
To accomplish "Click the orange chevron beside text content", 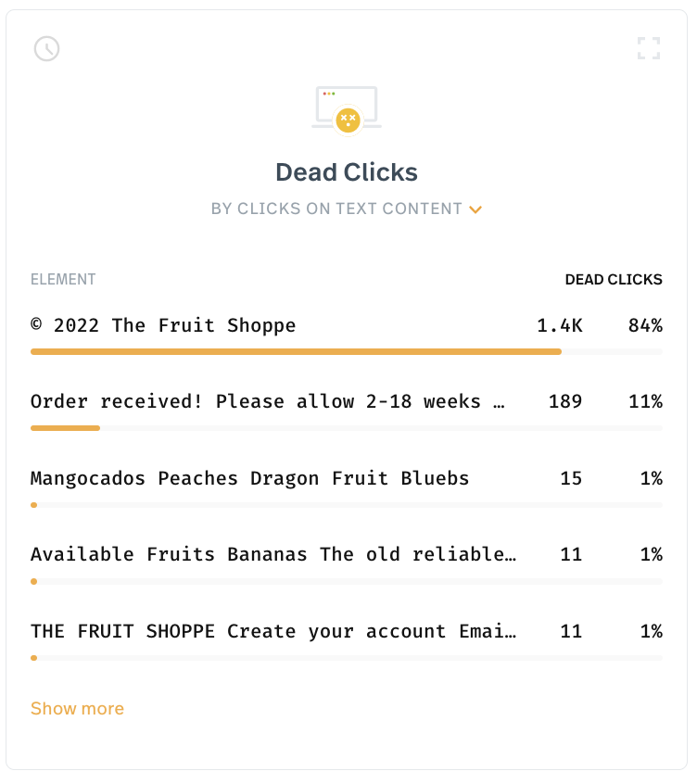I will (475, 209).
